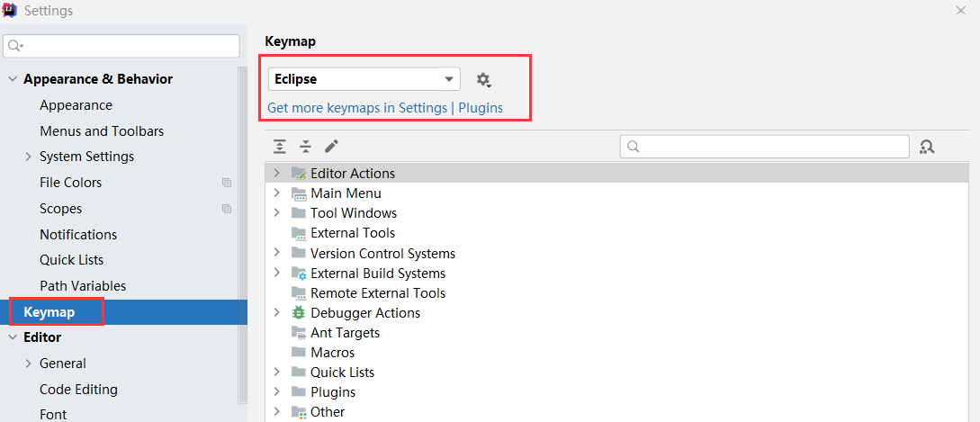The width and height of the screenshot is (980, 422).
Task: Click the copy icon beside File Colors
Action: click(226, 183)
